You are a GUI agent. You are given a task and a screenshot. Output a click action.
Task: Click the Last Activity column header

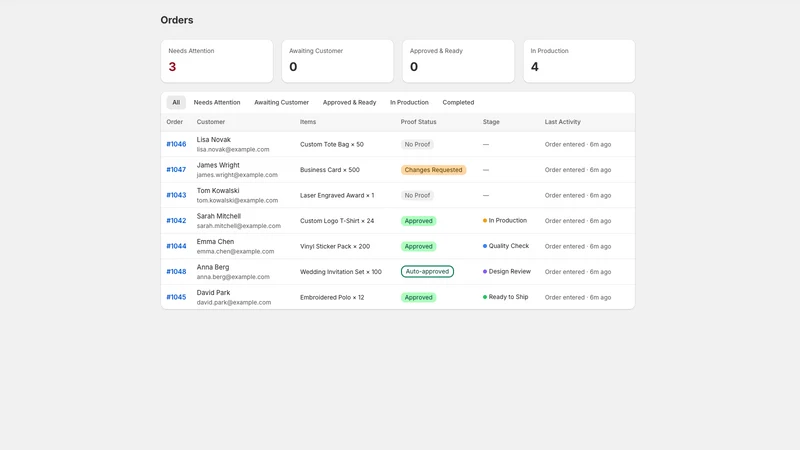point(562,122)
